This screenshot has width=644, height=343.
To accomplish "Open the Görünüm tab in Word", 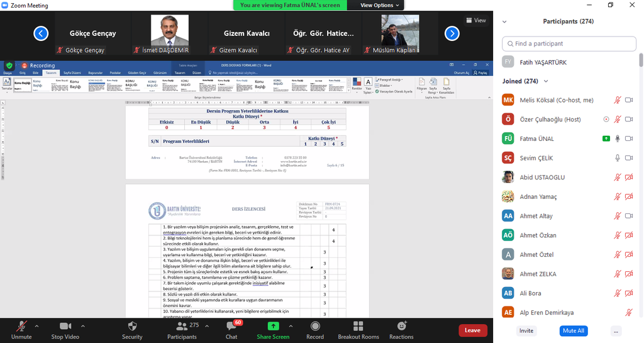I will 160,73.
